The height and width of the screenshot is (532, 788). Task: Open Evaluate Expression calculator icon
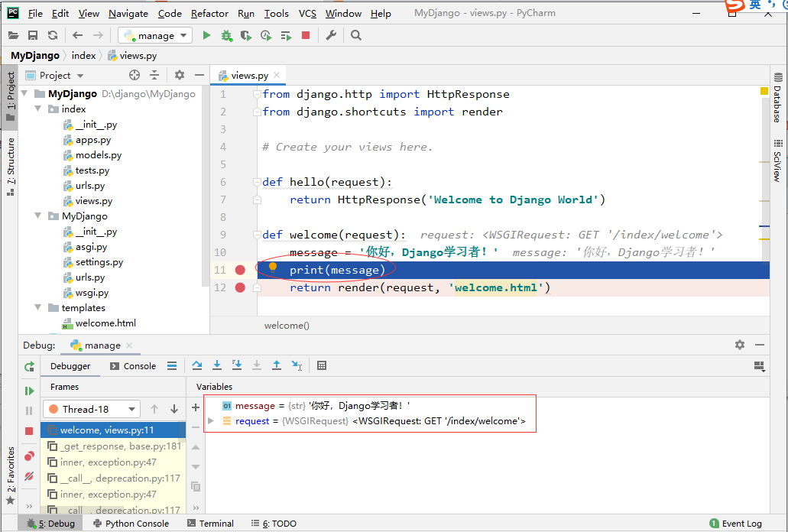tap(322, 365)
